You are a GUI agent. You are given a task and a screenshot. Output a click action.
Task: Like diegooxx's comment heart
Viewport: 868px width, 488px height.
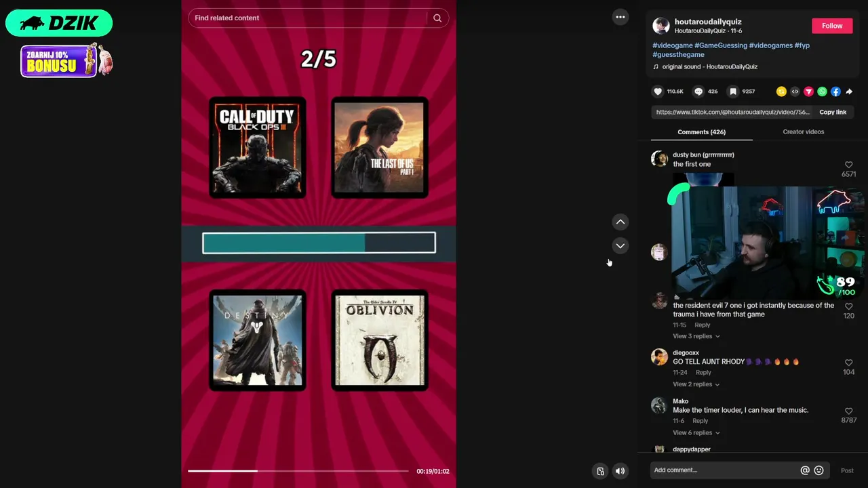coord(848,363)
